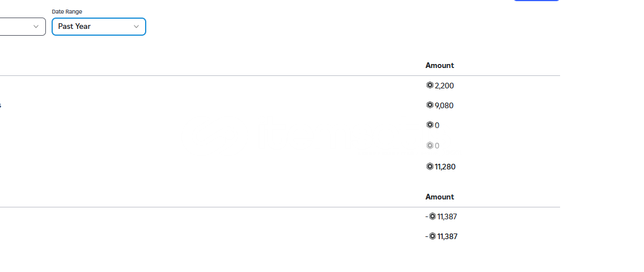Click the bold 11,280 total value
The height and width of the screenshot is (272, 644).
[445, 167]
